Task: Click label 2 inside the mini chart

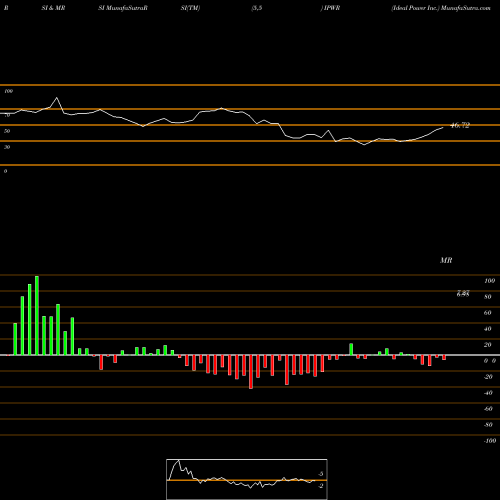Action: click(x=321, y=486)
